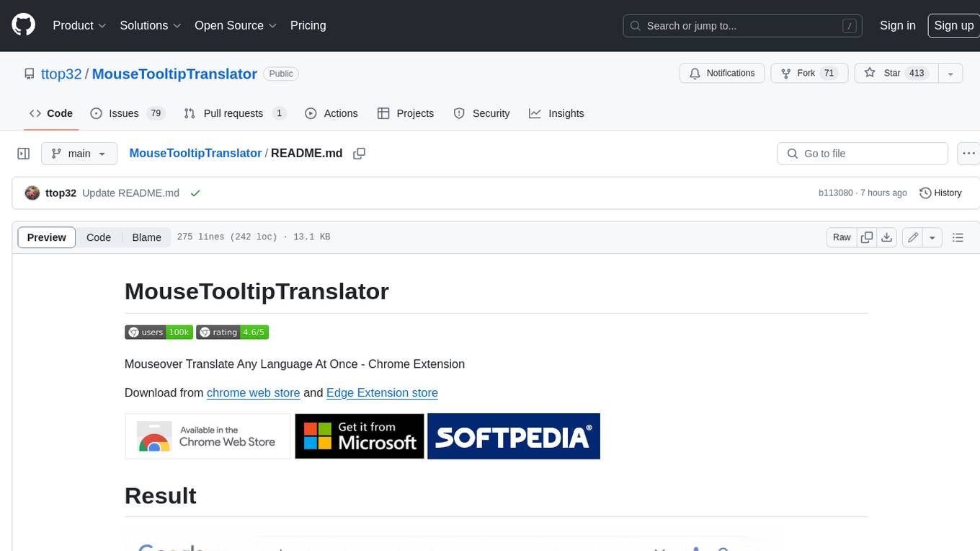Click the Available in Chrome Web Store banner

point(208,436)
